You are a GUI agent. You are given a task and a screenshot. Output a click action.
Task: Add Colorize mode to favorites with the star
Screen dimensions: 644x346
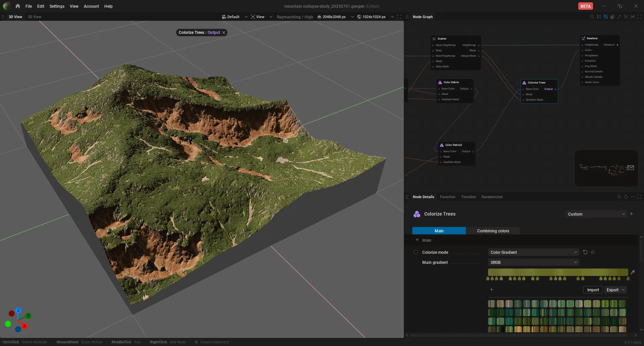[x=593, y=252]
